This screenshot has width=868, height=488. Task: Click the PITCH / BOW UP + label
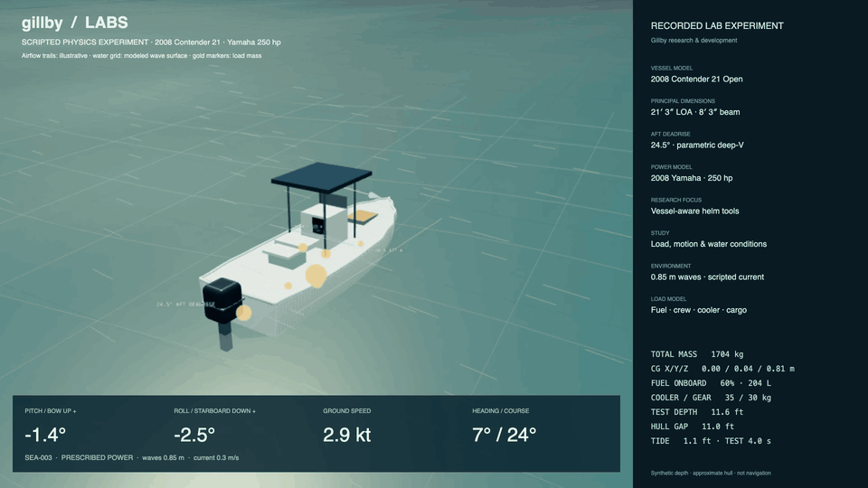pyautogui.click(x=51, y=411)
